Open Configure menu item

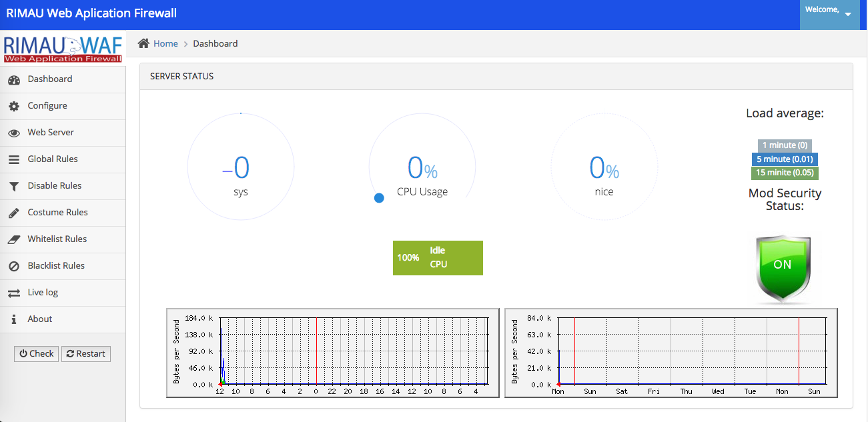(63, 106)
